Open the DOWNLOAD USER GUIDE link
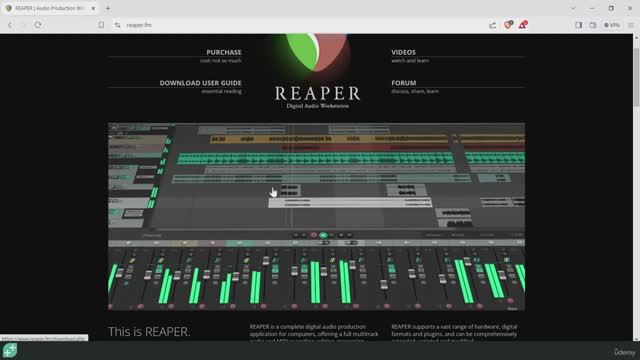 200,83
